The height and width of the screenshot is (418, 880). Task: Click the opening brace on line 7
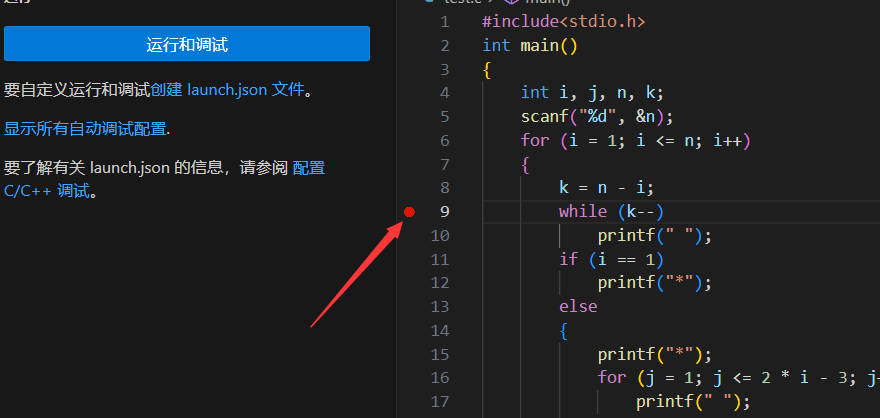point(525,164)
